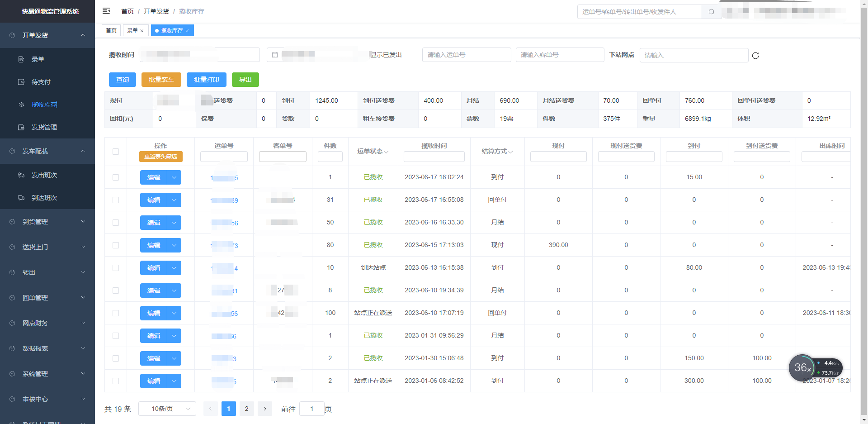Click the 查询 button
The width and height of the screenshot is (868, 424).
point(123,80)
